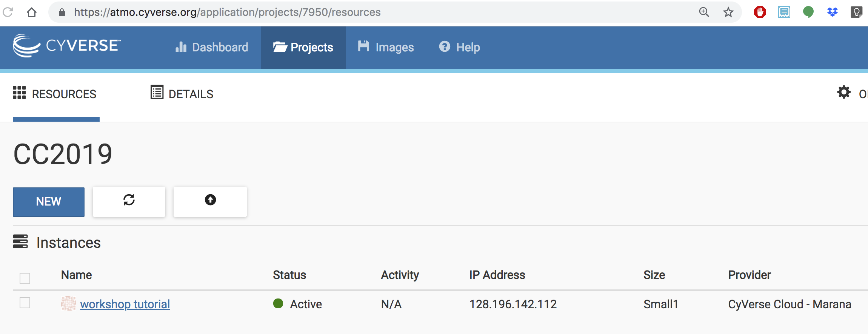Open the Dashboard navigation item

[x=212, y=47]
